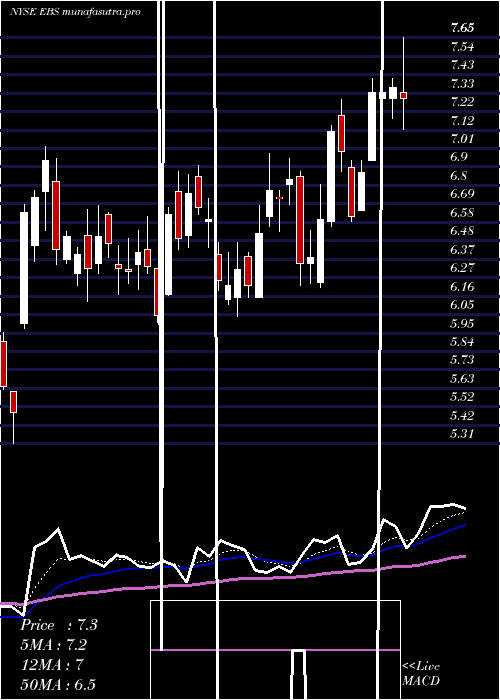Screen dimensions: 500x700
Task: Click the 6.58 price axis label
Action: click(462, 212)
